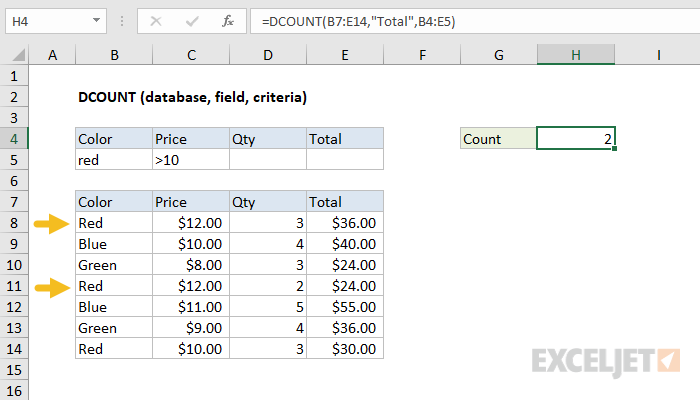
Task: Select the Red cell in row 14
Action: [x=114, y=349]
